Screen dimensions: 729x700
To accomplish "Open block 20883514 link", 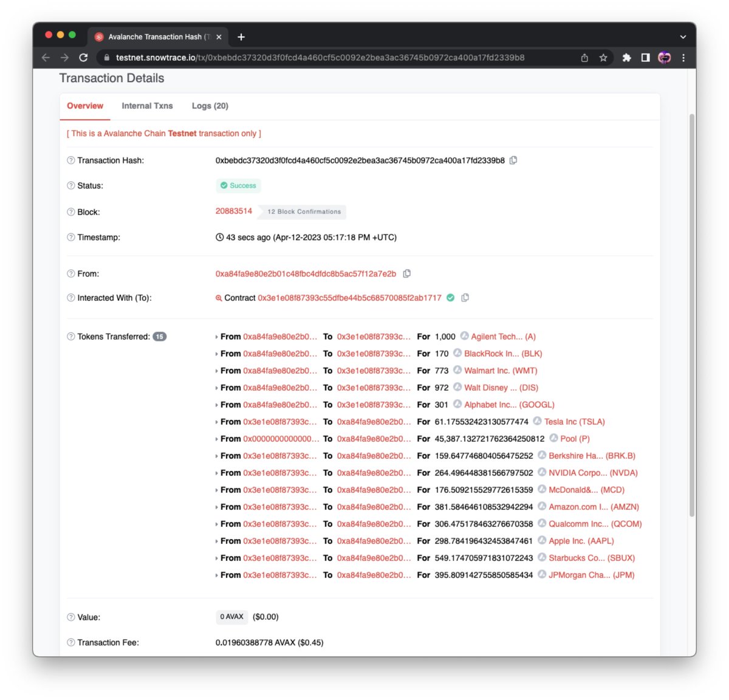I will click(x=234, y=211).
